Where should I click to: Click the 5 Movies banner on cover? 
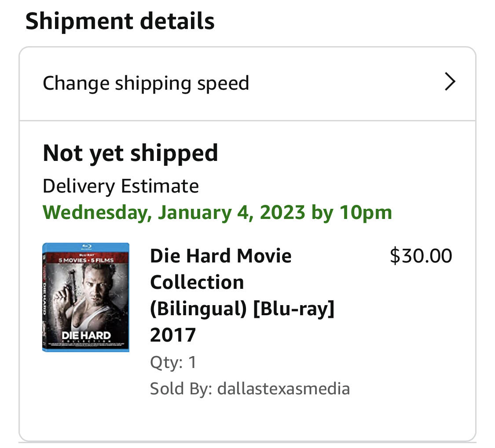(86, 260)
